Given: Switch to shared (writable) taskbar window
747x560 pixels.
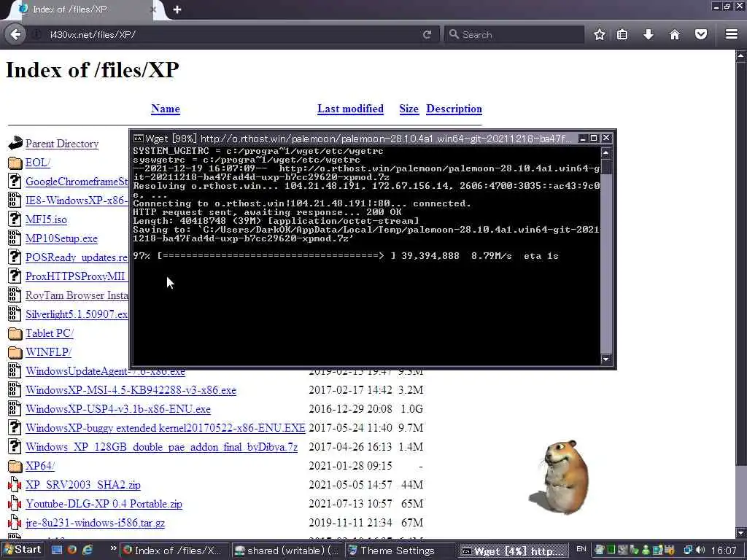Looking at the screenshot, I should point(287,551).
